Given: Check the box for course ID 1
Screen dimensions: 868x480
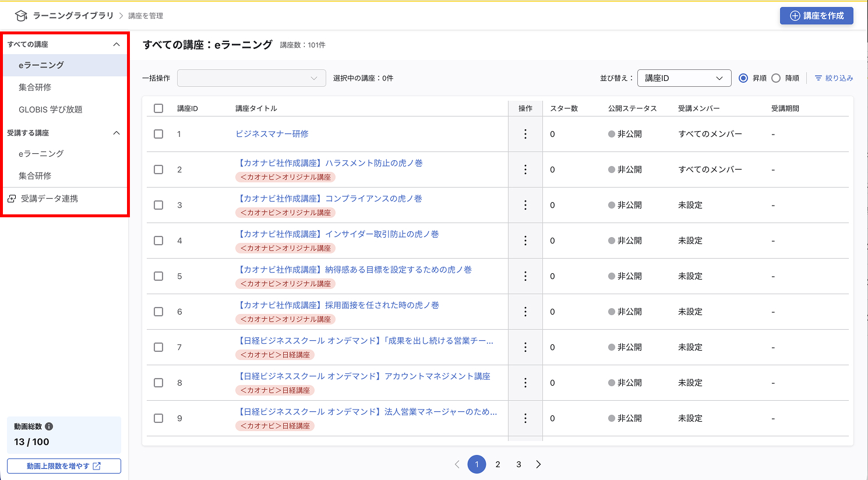Looking at the screenshot, I should (158, 134).
